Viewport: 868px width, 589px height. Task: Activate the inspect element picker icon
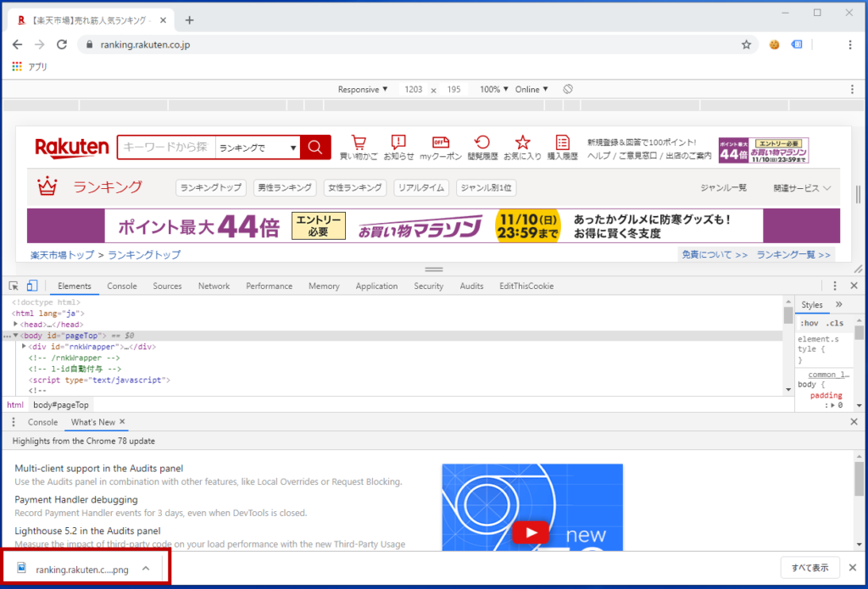(14, 286)
